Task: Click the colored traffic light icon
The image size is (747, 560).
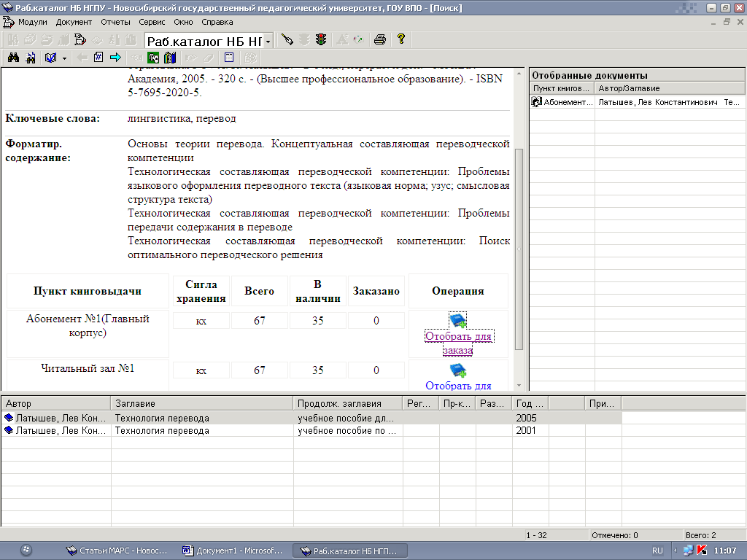Action: (321, 39)
